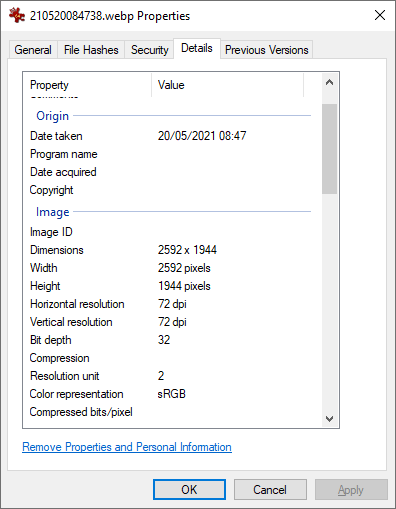The image size is (396, 509).
Task: Click the file icon in title bar
Action: coord(17,15)
